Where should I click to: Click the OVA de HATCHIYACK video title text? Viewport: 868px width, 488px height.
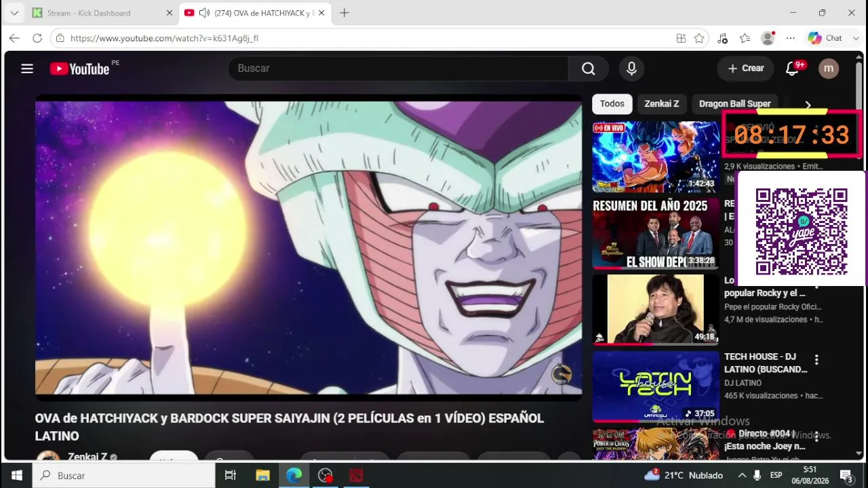[x=290, y=427]
